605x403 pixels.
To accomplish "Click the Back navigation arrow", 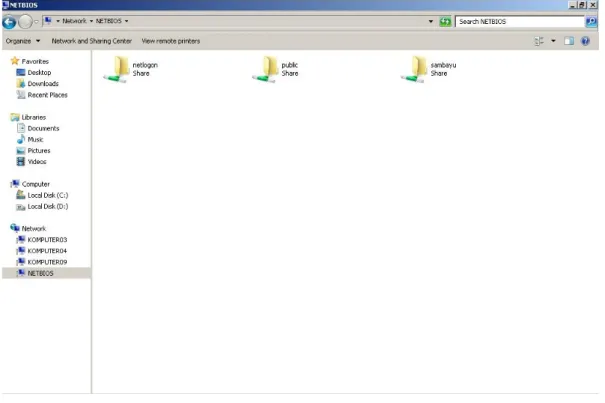I will [9, 22].
